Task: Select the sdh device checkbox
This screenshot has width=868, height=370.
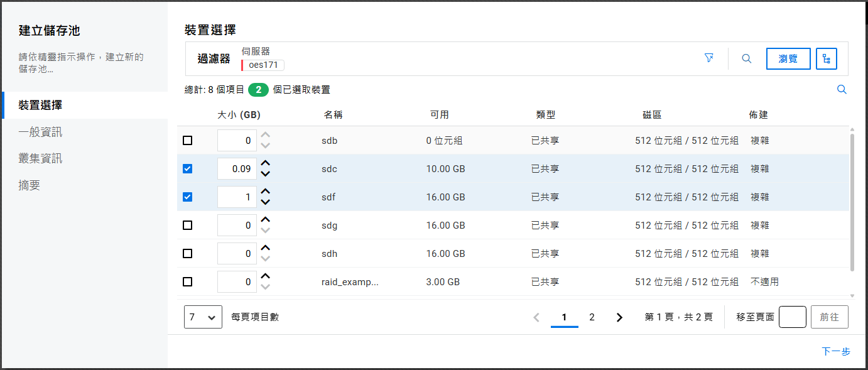Action: 187,254
